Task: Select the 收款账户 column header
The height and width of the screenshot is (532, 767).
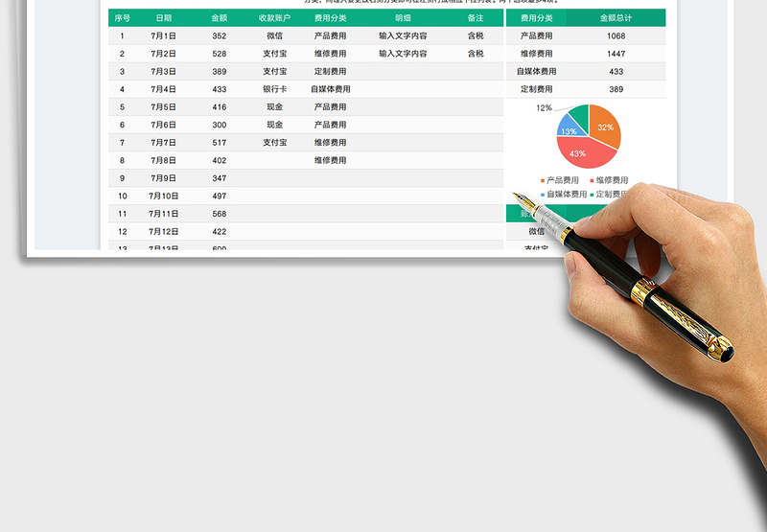Action: (x=274, y=18)
